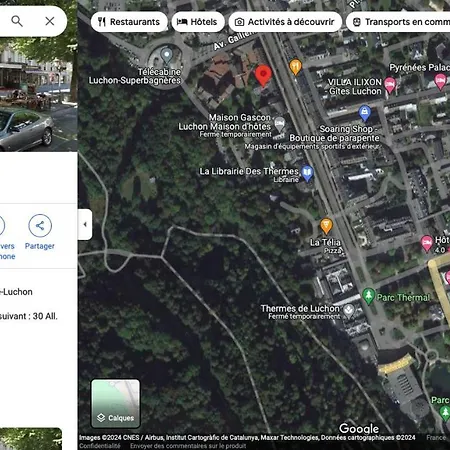Filter the map by Restaurants
The height and width of the screenshot is (450, 450).
(129, 22)
